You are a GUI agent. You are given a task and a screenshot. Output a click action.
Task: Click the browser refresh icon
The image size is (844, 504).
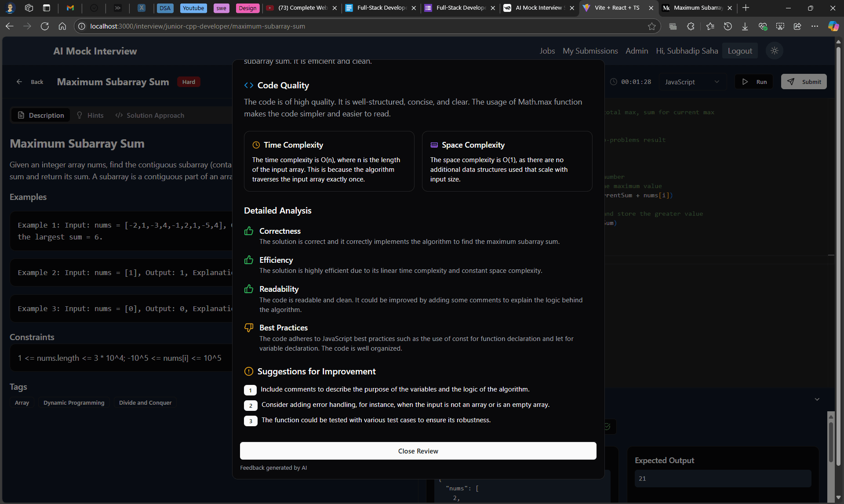[x=44, y=26]
